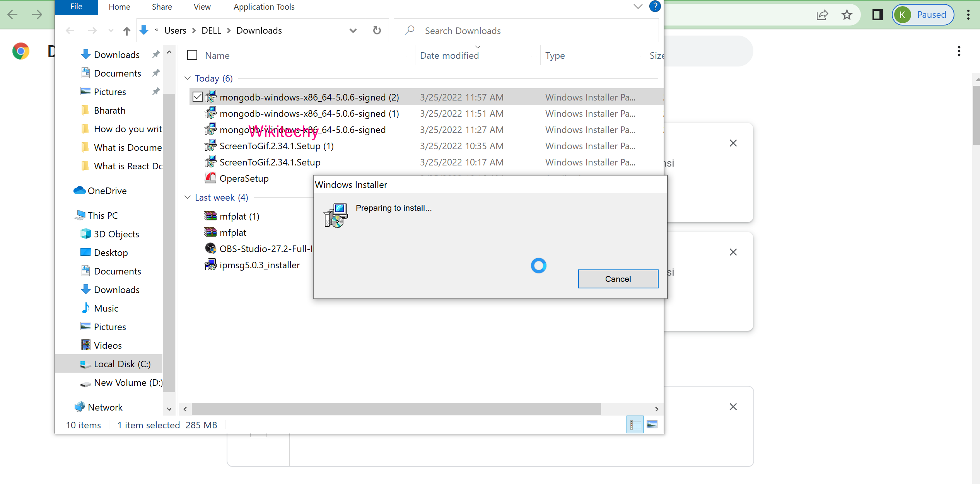Select the ScreenToGif.2.34.1.Setup (1) file icon

[x=210, y=145]
